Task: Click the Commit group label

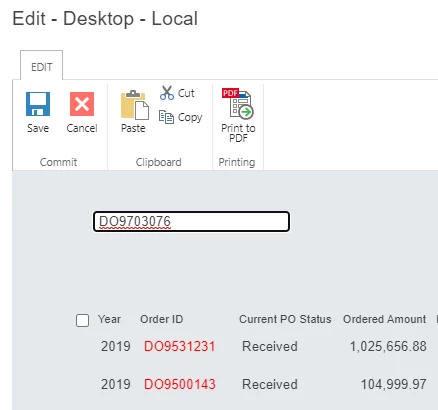Action: coord(58,162)
